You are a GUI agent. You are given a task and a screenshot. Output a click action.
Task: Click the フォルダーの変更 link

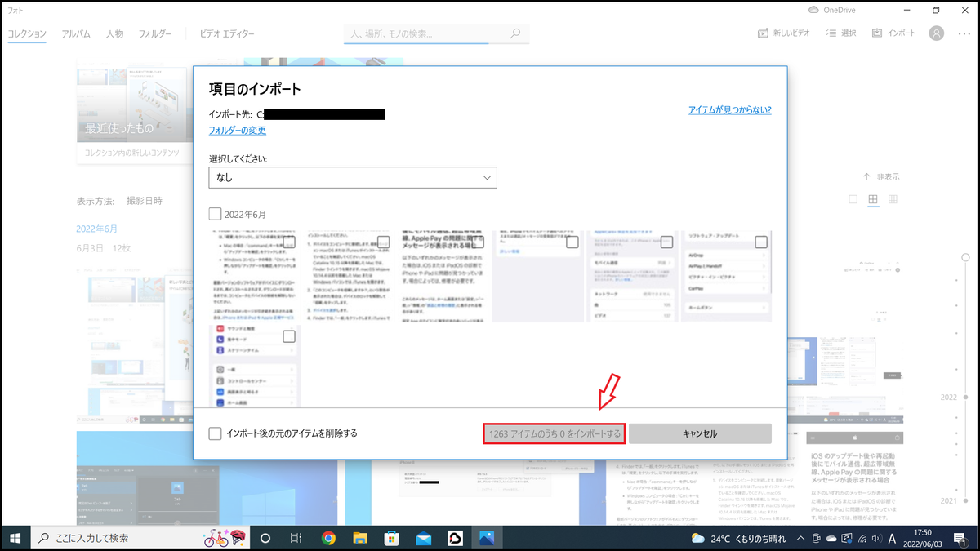coord(238,130)
